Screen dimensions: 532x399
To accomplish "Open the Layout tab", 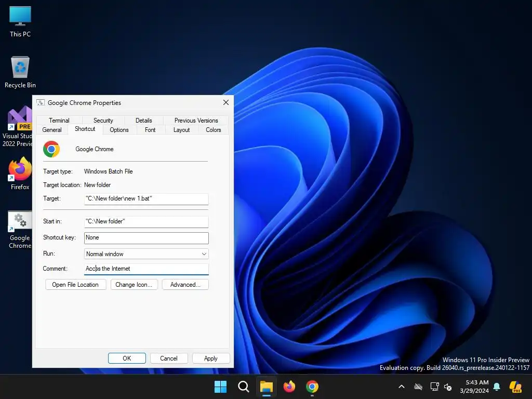I will [x=181, y=130].
